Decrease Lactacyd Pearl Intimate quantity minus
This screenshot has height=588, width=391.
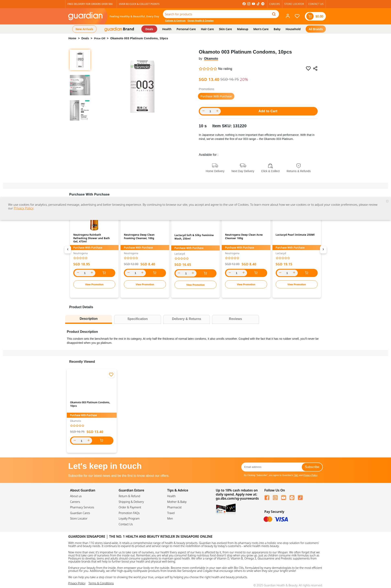pyautogui.click(x=280, y=273)
